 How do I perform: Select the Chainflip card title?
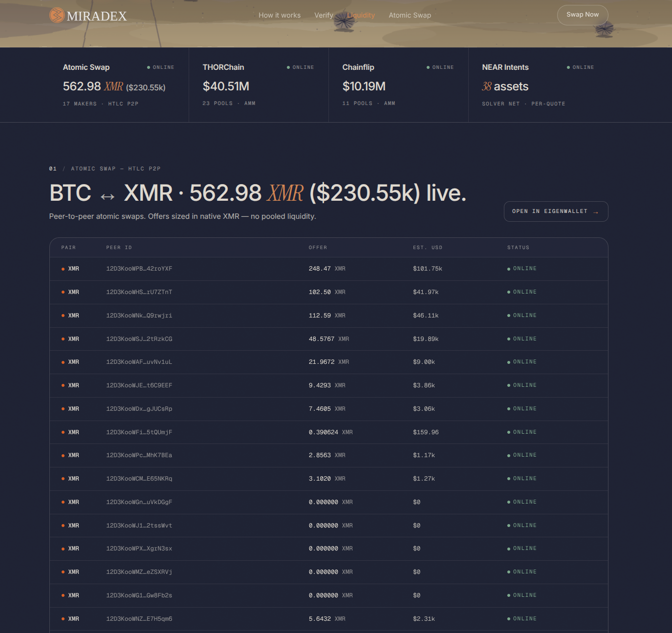358,67
